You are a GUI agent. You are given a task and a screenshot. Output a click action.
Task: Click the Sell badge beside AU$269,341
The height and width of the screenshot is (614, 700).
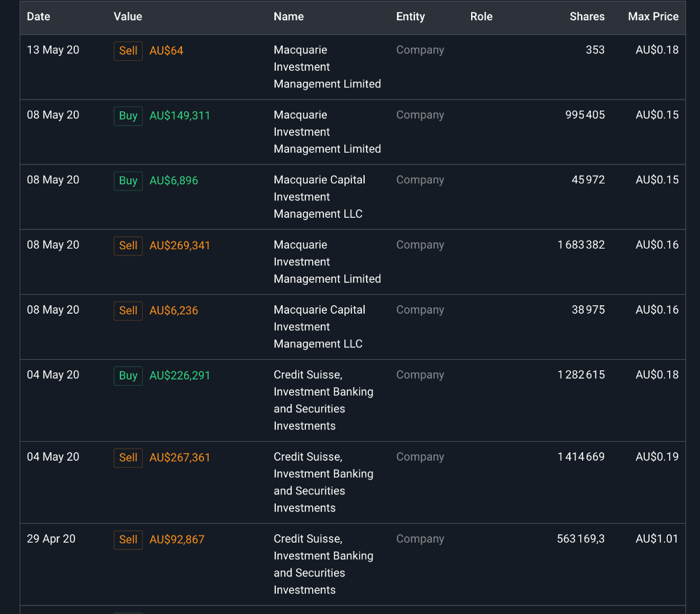click(x=128, y=246)
